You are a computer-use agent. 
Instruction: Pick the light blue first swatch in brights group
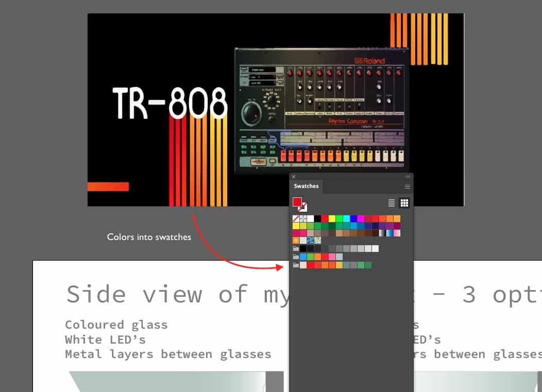(303, 257)
